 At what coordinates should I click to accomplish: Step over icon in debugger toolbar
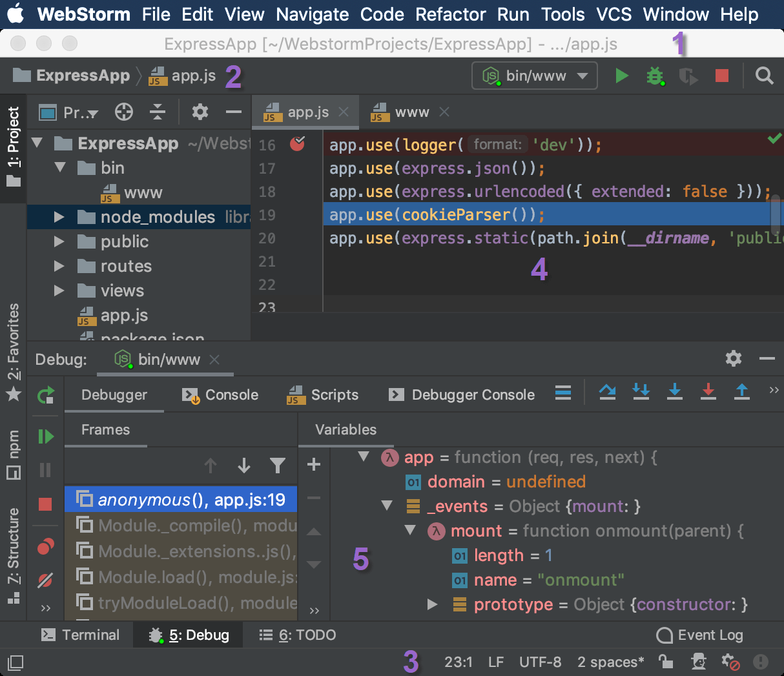pos(607,391)
